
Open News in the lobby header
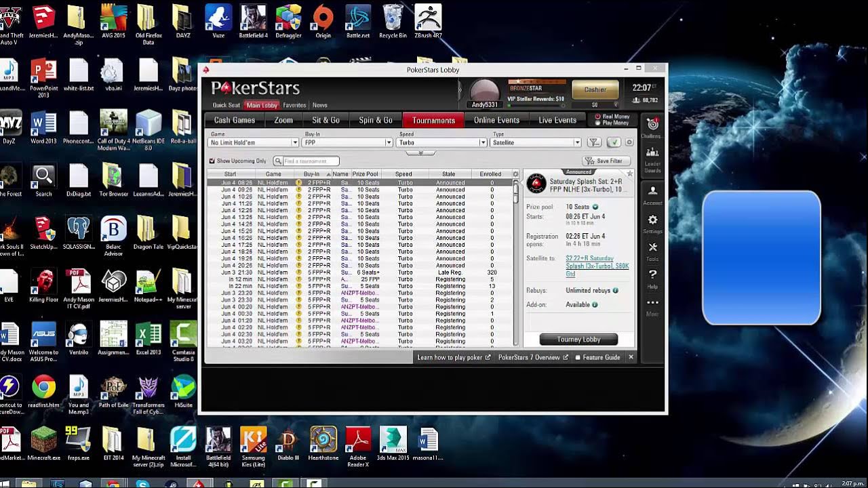[320, 105]
